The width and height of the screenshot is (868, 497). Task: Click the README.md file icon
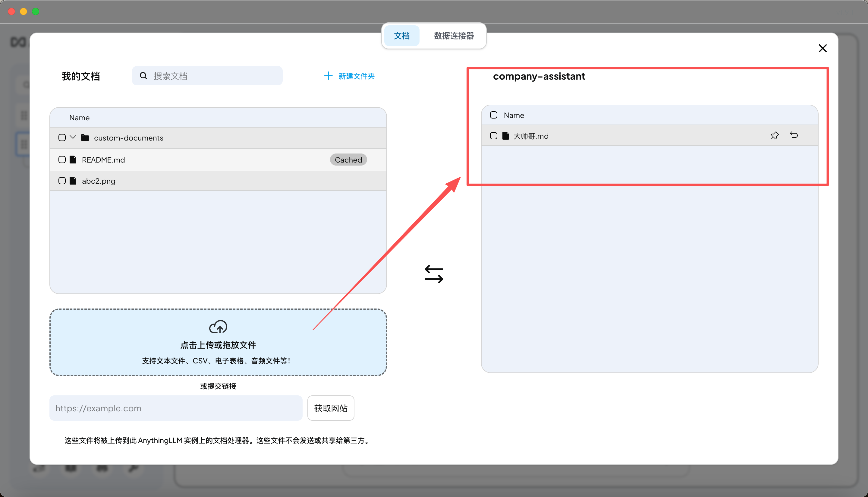click(x=73, y=160)
